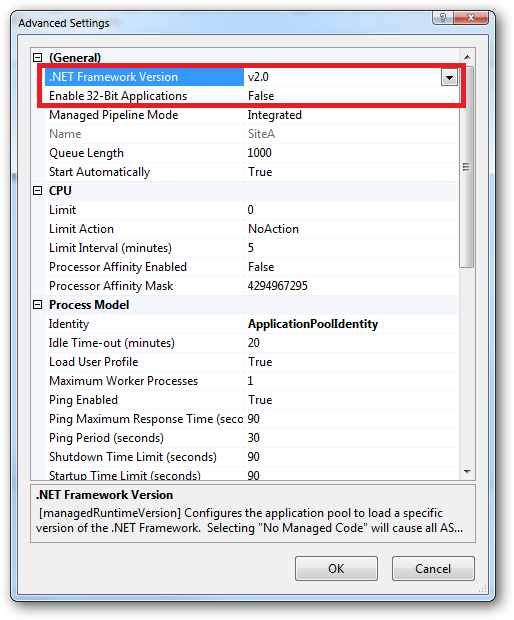Image resolution: width=514 pixels, height=620 pixels.
Task: Click the False value for Enable 32-Bit Applications
Action: coord(261,96)
